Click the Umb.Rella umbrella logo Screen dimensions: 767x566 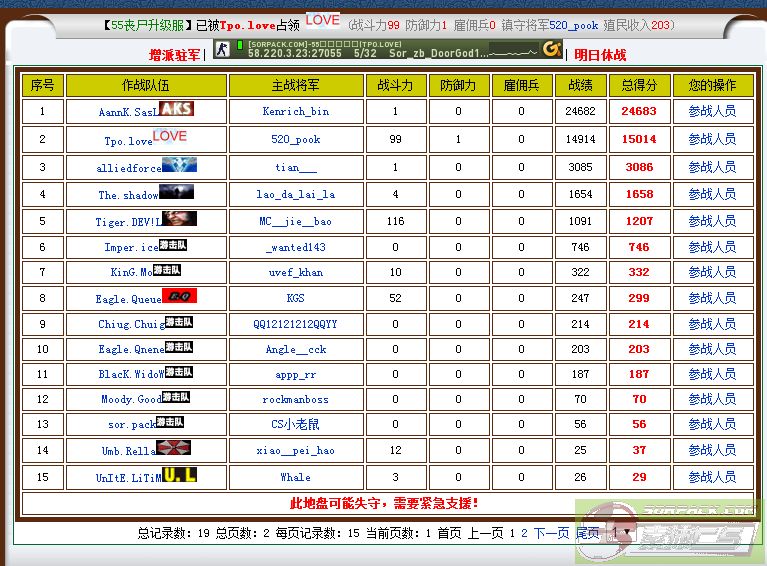pyautogui.click(x=173, y=448)
